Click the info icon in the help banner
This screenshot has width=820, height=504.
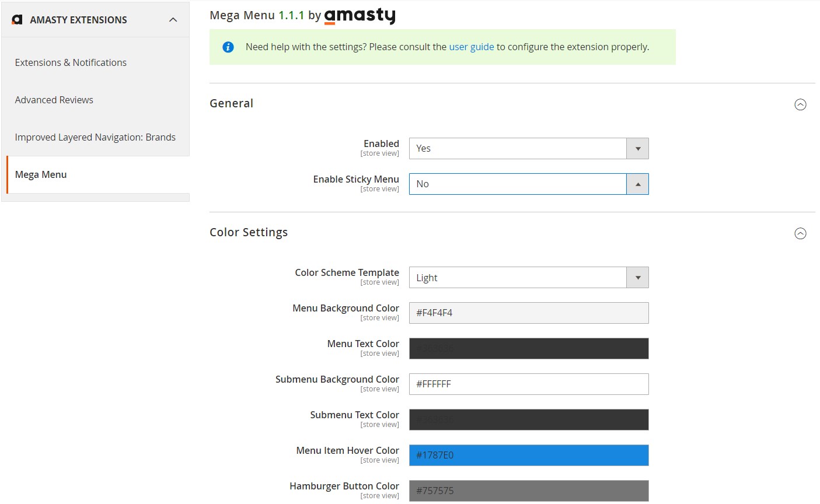(228, 47)
